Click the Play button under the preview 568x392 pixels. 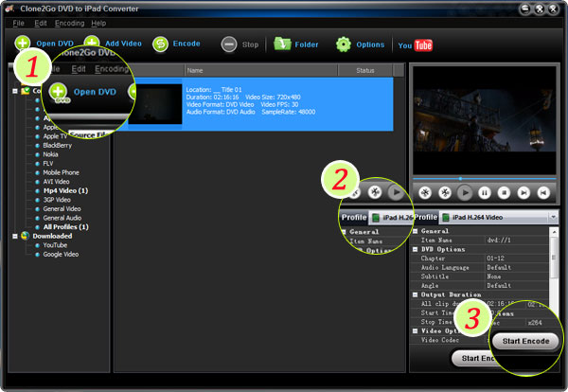click(x=465, y=193)
